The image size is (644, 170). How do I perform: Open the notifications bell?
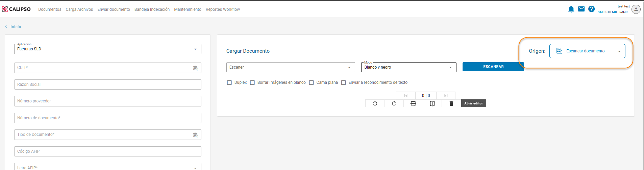click(571, 9)
